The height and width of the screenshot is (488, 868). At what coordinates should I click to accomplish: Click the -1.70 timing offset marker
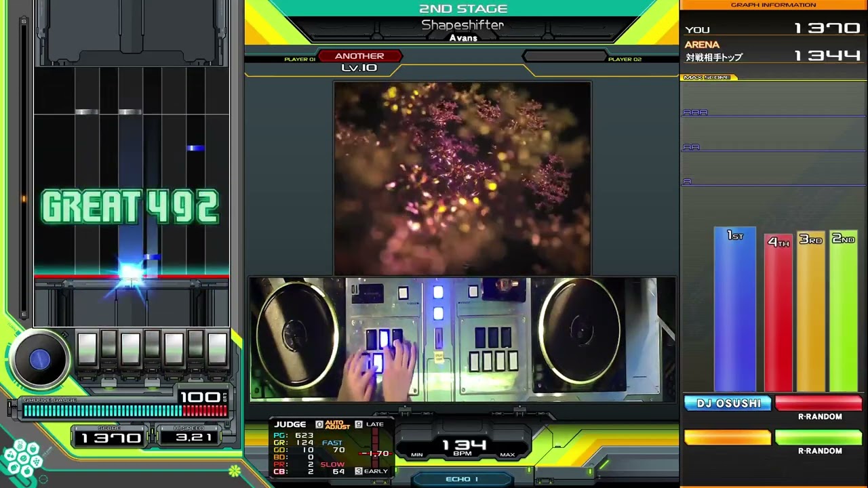(375, 453)
